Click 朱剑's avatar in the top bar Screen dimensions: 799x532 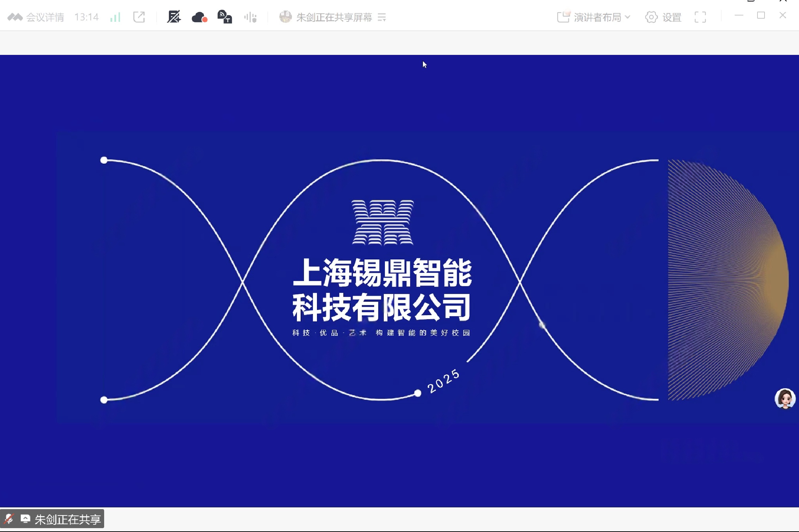(x=285, y=17)
